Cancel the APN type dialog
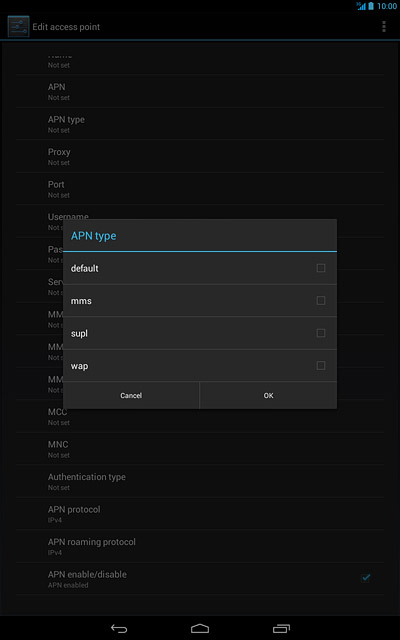This screenshot has height=640, width=400. [x=131, y=396]
